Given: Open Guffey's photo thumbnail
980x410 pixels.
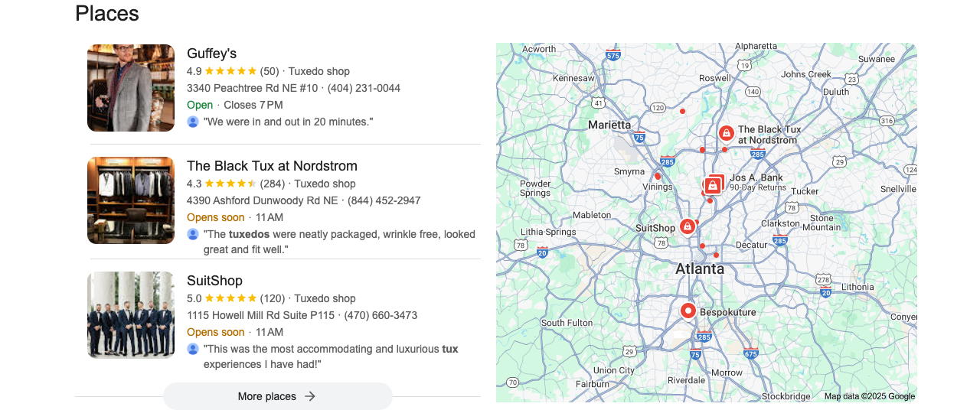Looking at the screenshot, I should point(131,88).
